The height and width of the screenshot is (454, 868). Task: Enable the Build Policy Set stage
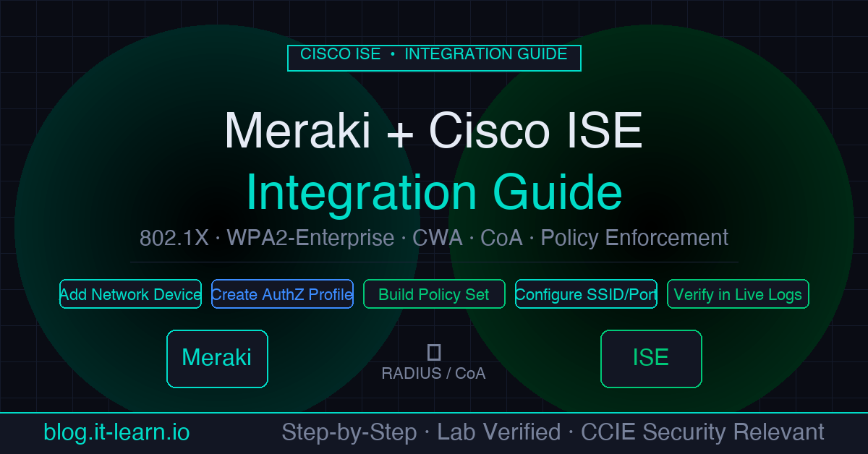(x=434, y=294)
